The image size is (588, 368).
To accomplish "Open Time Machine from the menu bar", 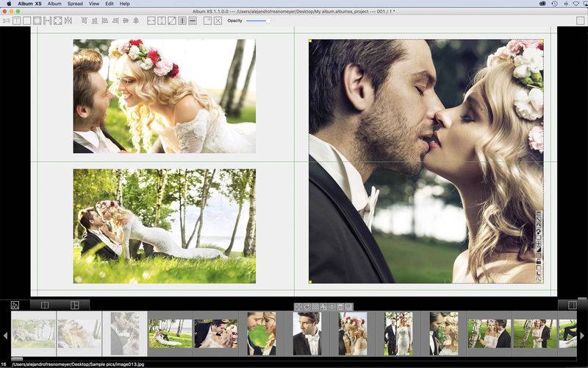I will 554,4.
